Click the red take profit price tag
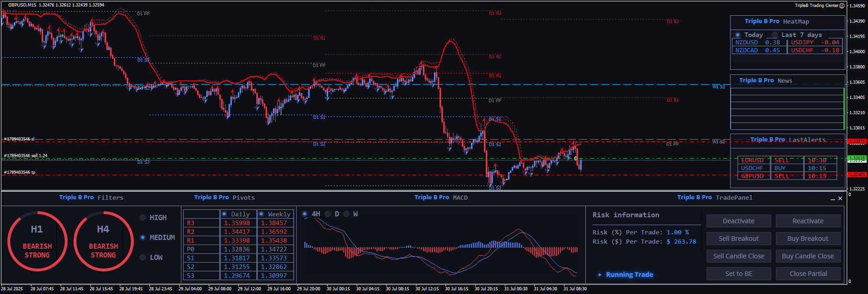 (x=856, y=175)
